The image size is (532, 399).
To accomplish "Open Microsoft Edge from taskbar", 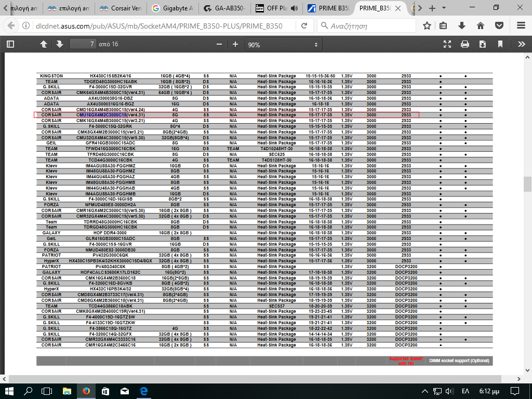I will (x=144, y=391).
